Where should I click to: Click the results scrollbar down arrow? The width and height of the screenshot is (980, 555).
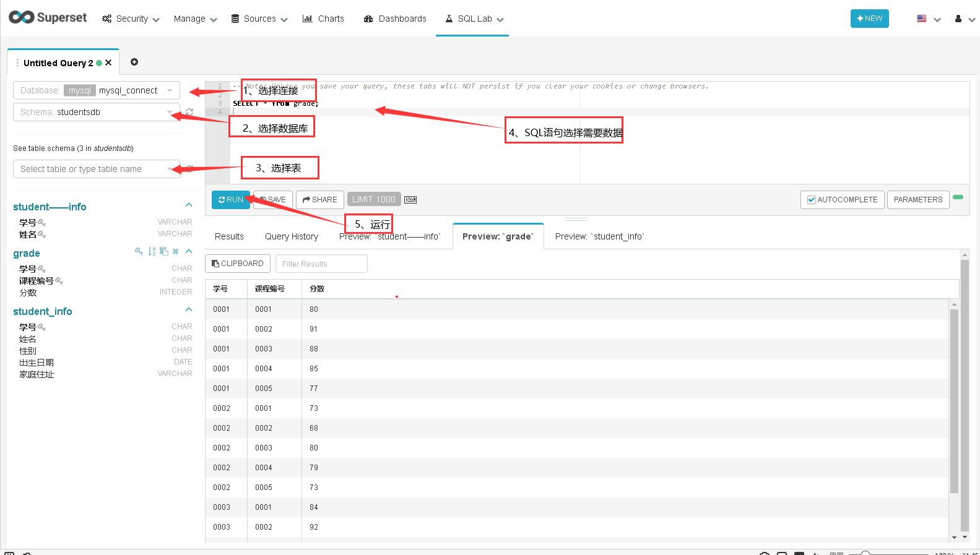(x=955, y=537)
